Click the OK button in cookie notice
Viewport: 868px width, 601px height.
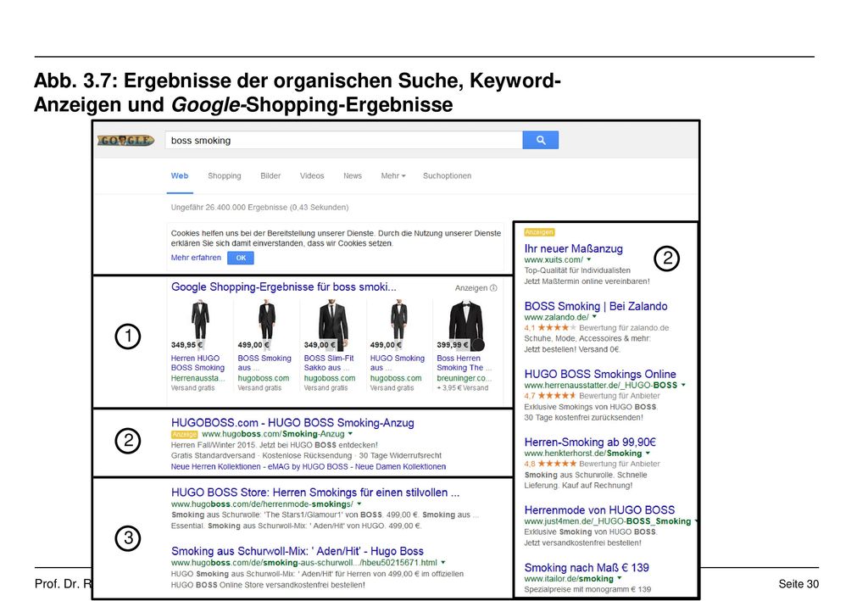(240, 258)
